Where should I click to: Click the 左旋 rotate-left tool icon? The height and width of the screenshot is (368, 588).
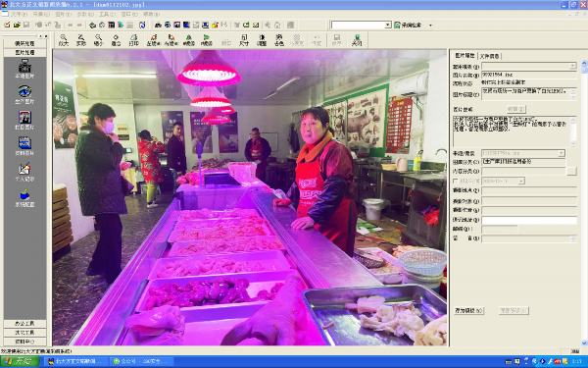(154, 40)
